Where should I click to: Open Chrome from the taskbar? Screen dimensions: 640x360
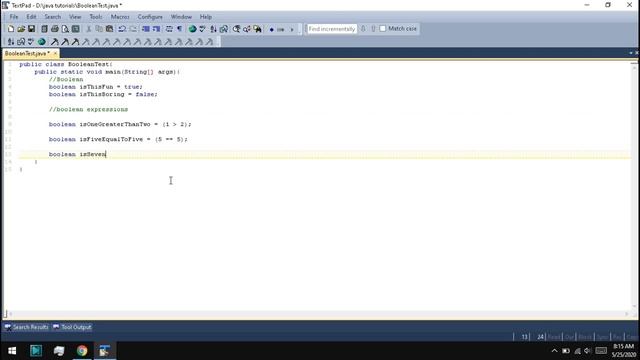click(x=82, y=351)
